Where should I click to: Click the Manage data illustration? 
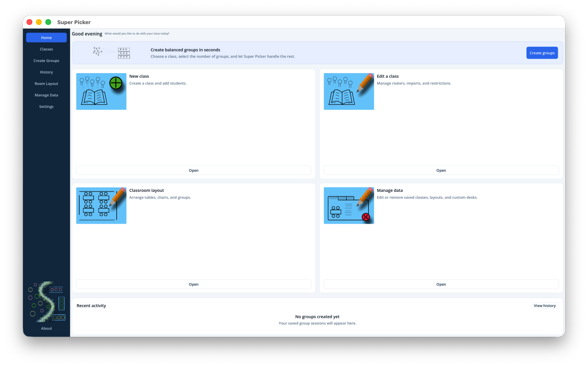click(349, 205)
